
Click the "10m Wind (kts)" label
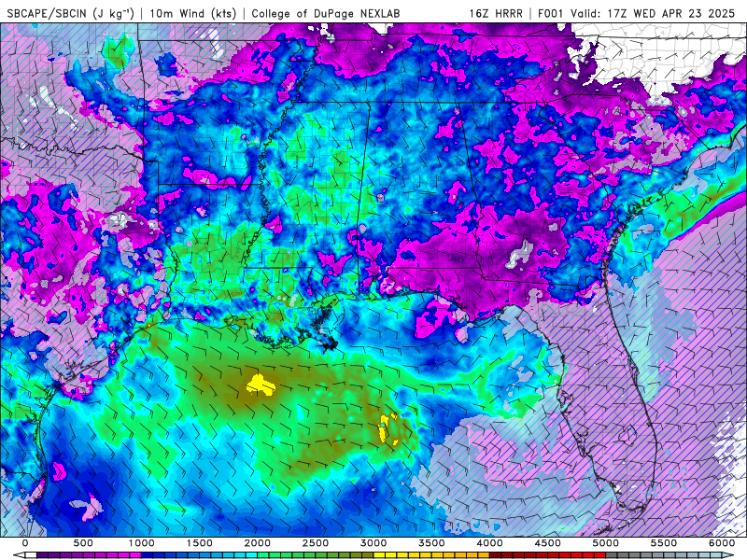(193, 13)
